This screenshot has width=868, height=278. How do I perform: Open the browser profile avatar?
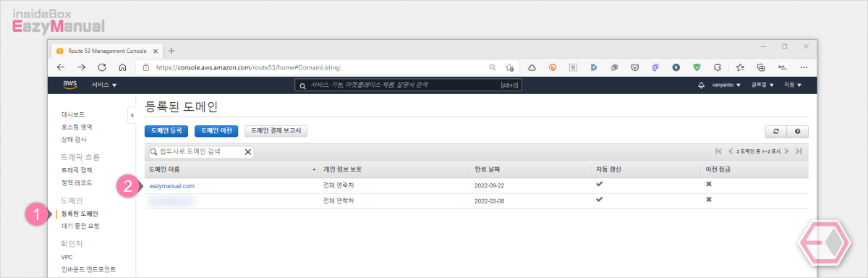tap(782, 67)
